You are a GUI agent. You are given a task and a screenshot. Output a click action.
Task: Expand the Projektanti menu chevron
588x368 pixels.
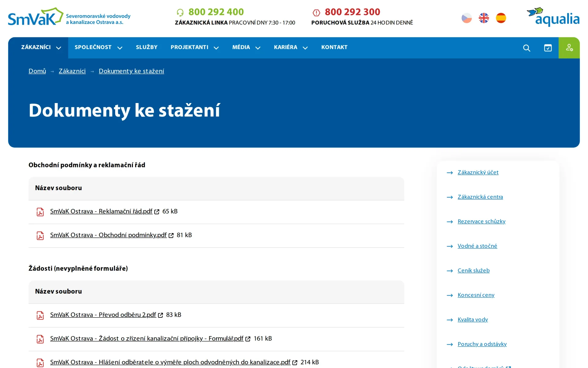click(216, 48)
